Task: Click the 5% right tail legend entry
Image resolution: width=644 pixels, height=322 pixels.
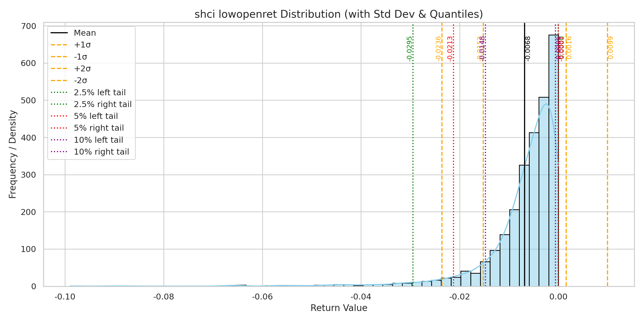Action: pyautogui.click(x=99, y=128)
